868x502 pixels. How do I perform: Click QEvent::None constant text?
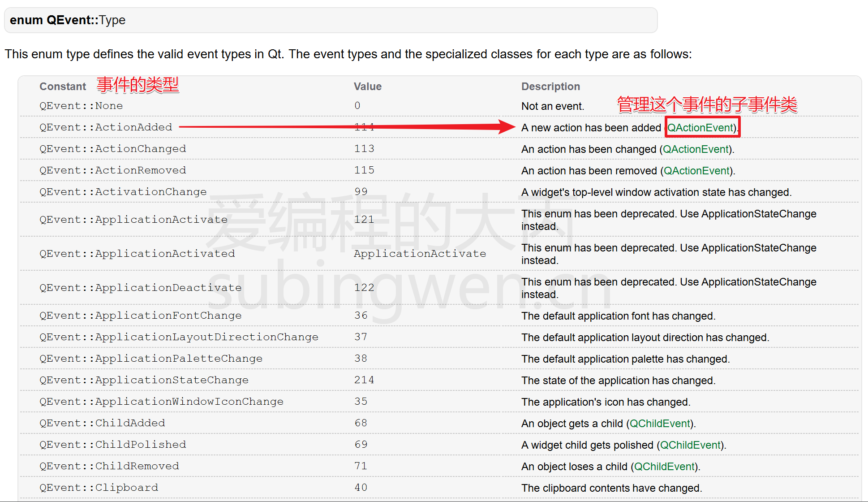81,106
